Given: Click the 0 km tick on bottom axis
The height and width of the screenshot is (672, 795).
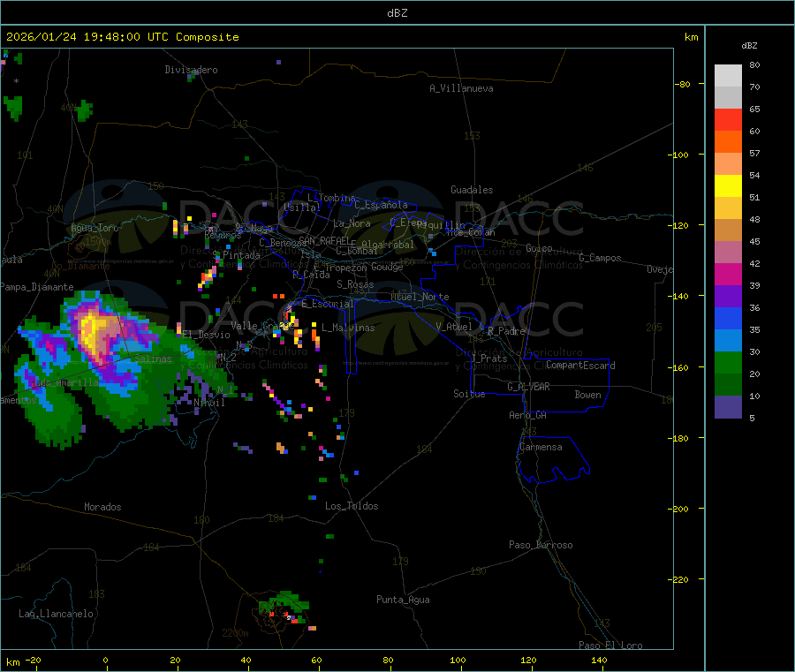Looking at the screenshot, I should point(105,660).
